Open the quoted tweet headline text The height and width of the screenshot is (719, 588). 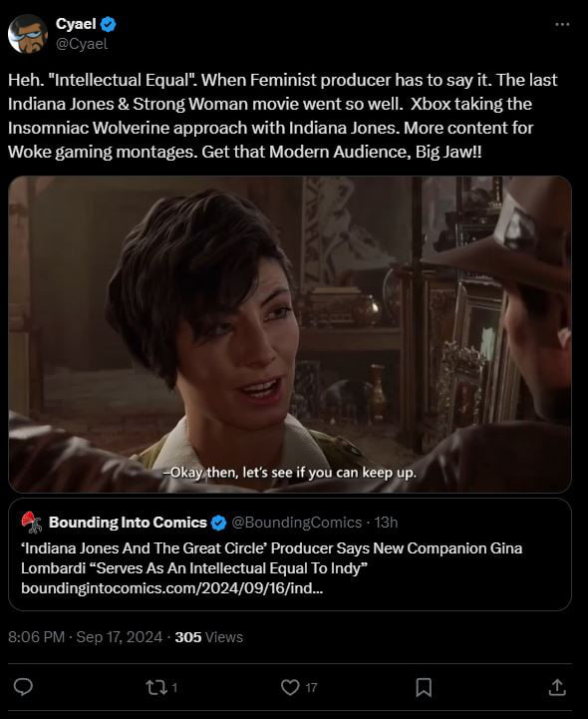pos(272,558)
